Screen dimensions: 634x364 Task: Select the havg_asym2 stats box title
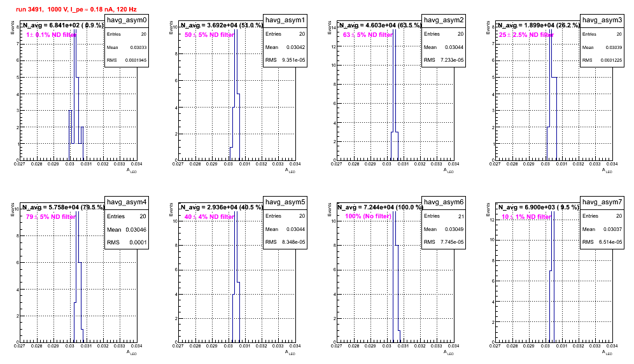(x=444, y=20)
